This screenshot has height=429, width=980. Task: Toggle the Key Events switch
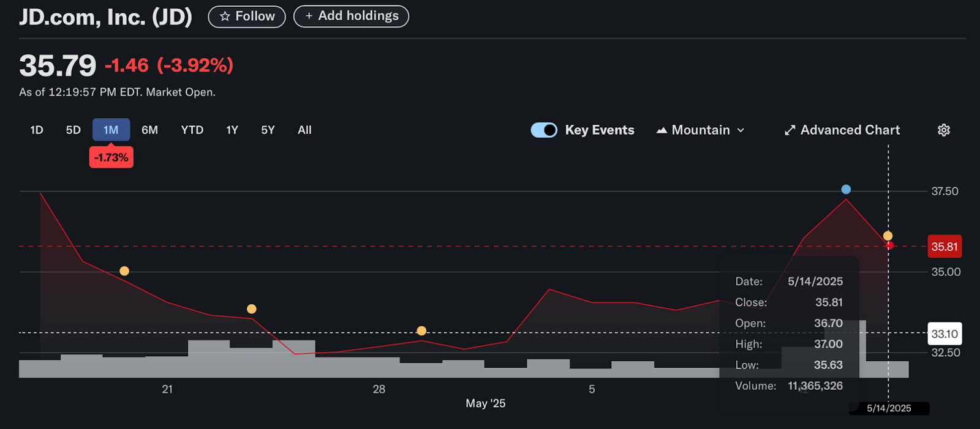tap(544, 130)
